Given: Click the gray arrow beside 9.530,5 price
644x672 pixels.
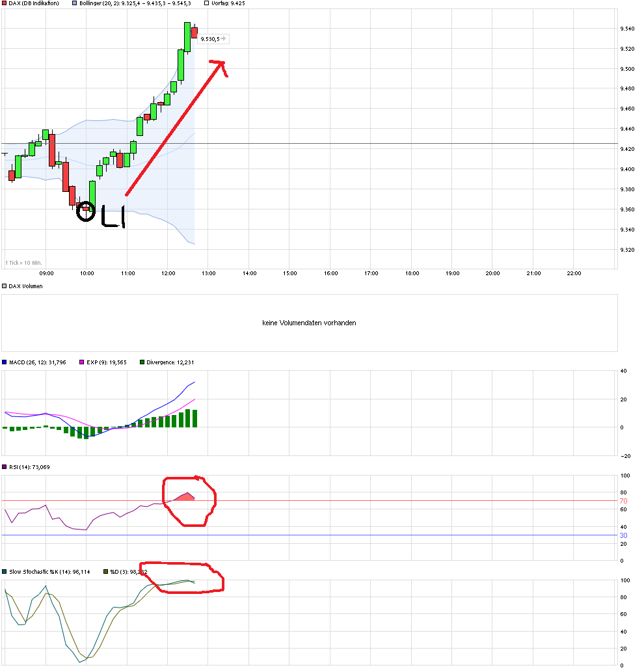Looking at the screenshot, I should click(222, 38).
